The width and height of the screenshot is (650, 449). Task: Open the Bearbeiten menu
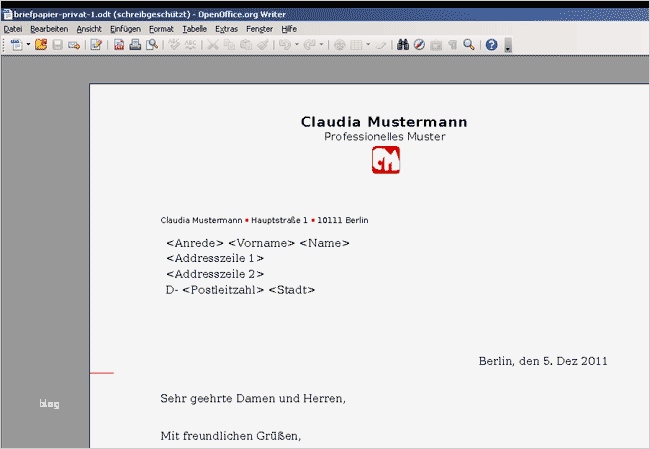(x=49, y=29)
